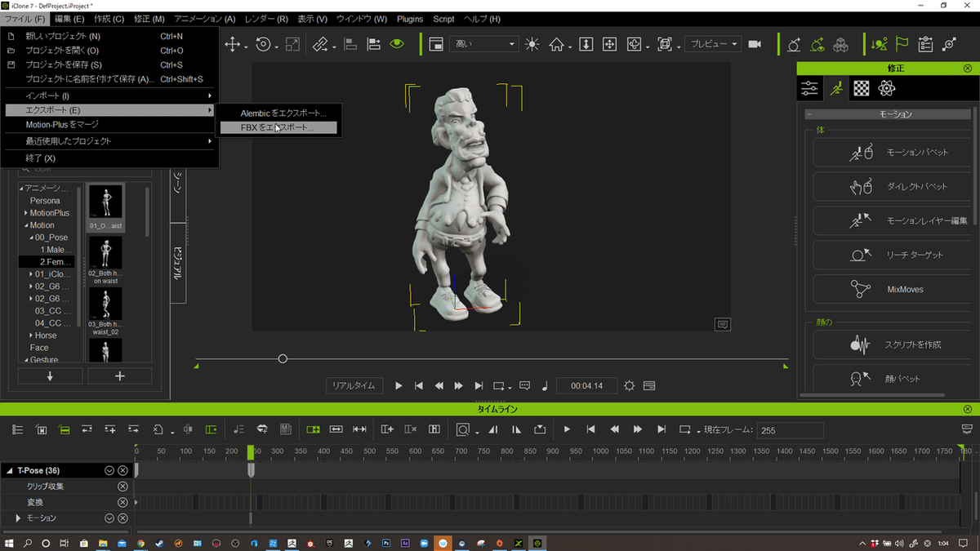Click the current frame field showing 255

point(790,430)
